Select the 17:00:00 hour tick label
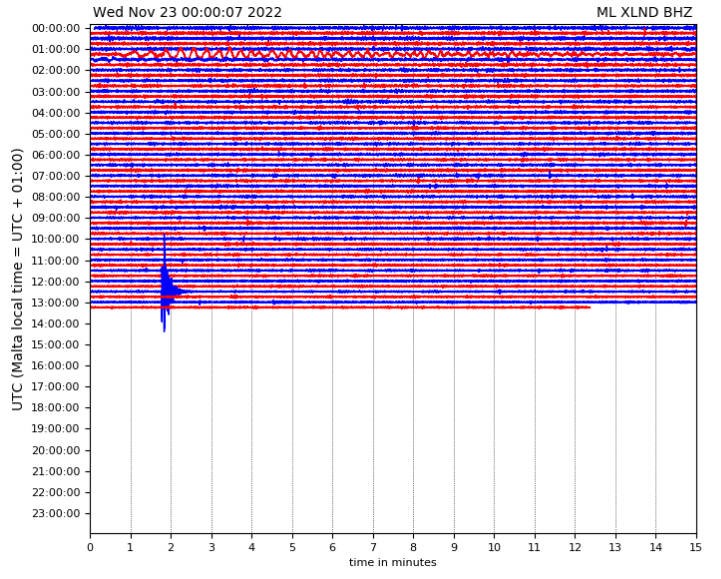 pos(56,387)
